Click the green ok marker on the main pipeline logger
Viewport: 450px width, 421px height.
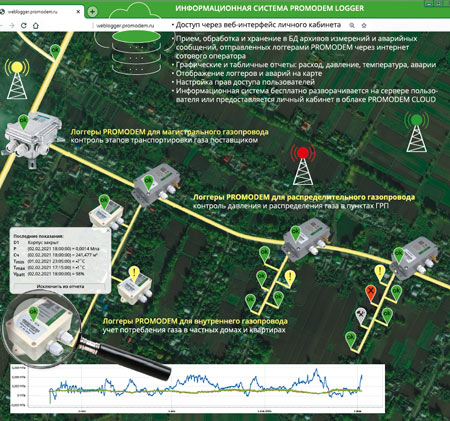click(x=23, y=122)
